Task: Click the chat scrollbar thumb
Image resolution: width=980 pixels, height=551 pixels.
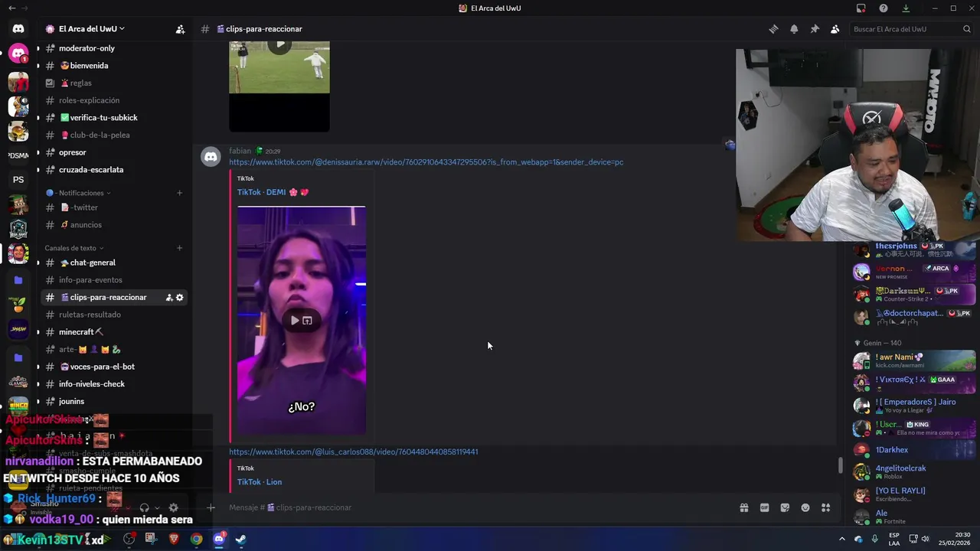Action: click(840, 465)
